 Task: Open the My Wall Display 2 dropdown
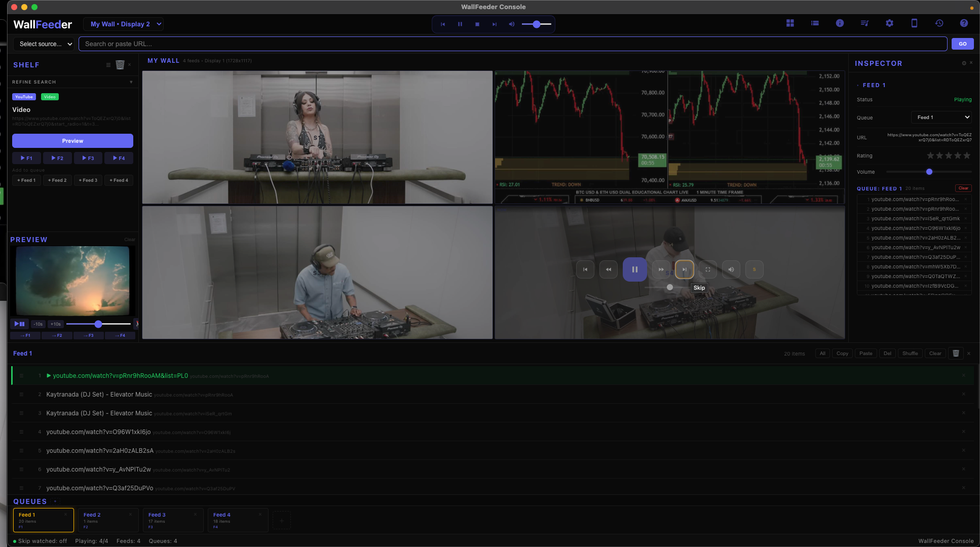click(123, 24)
